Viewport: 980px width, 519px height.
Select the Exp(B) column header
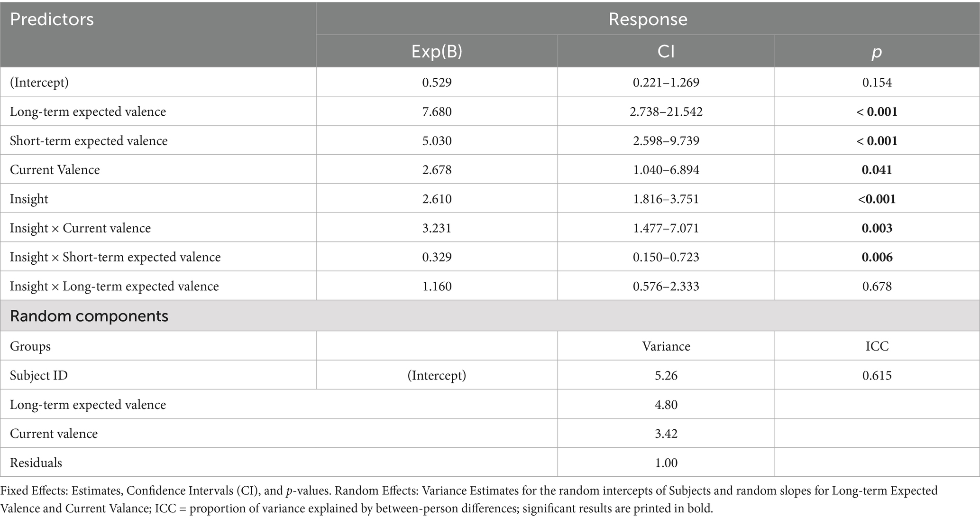[437, 51]
